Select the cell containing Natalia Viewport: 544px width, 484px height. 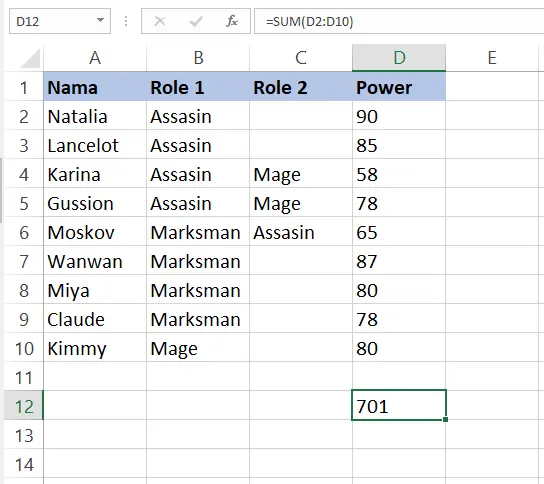coord(95,116)
